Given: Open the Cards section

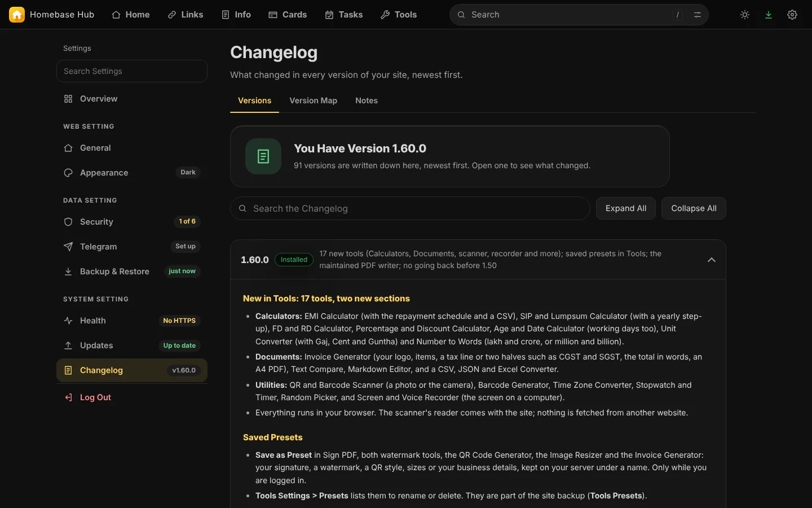Looking at the screenshot, I should (288, 15).
